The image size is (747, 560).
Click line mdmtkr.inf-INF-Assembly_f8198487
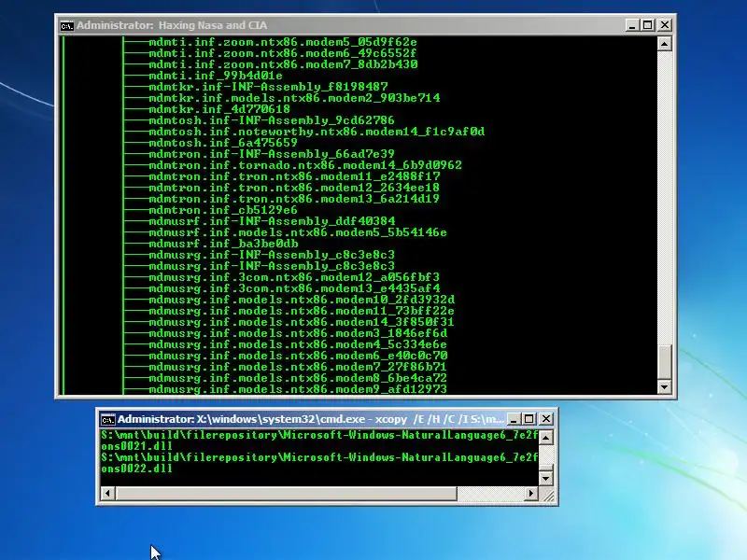[x=268, y=87]
